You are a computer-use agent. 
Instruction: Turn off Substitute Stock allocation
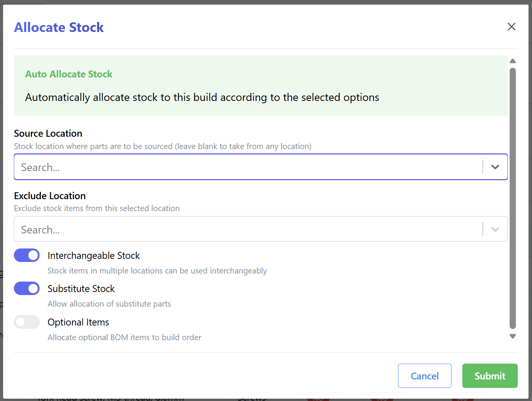coord(27,288)
